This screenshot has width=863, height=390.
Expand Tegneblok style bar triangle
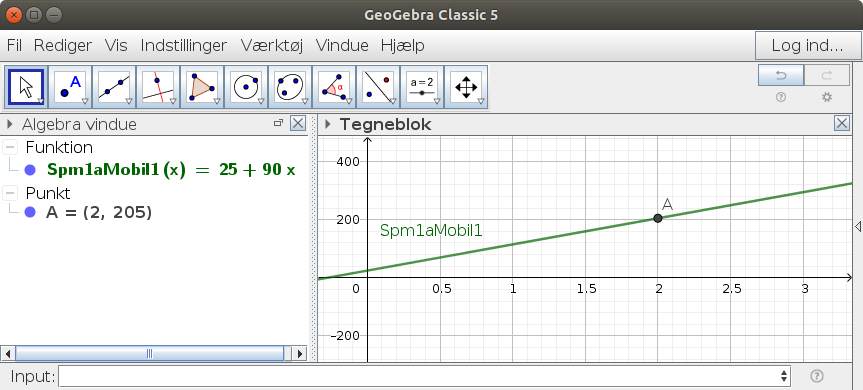[x=328, y=124]
